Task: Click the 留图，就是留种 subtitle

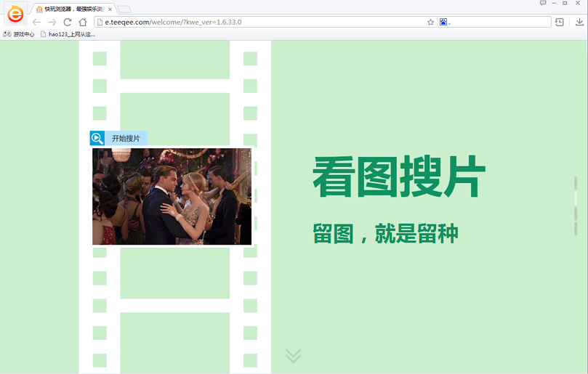Action: pyautogui.click(x=385, y=233)
